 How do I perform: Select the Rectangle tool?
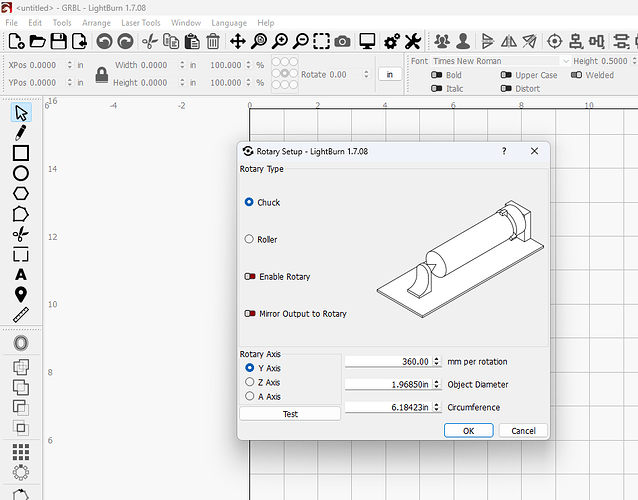(21, 153)
